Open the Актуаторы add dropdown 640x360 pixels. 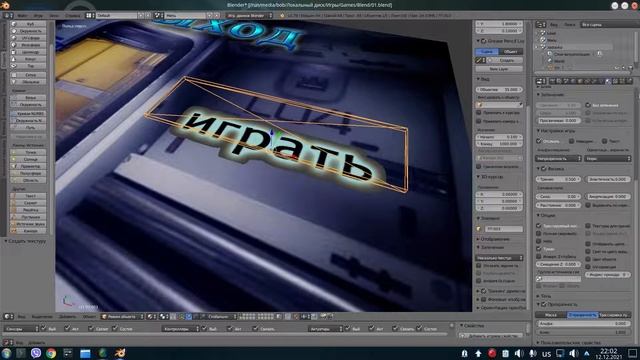tap(325, 329)
